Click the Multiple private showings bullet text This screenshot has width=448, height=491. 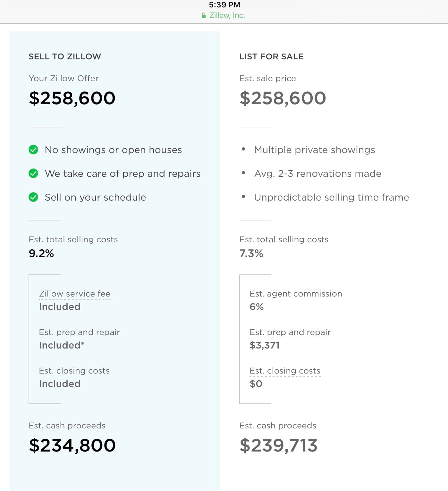point(314,150)
